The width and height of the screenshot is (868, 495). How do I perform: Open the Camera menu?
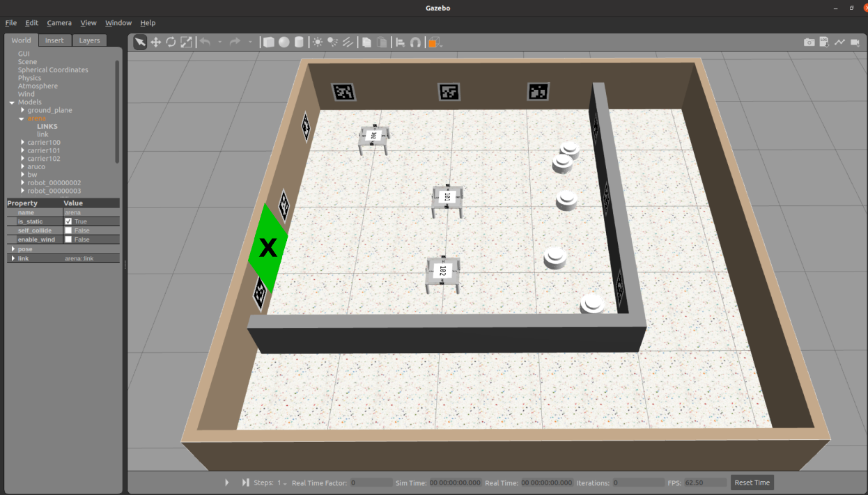click(59, 23)
